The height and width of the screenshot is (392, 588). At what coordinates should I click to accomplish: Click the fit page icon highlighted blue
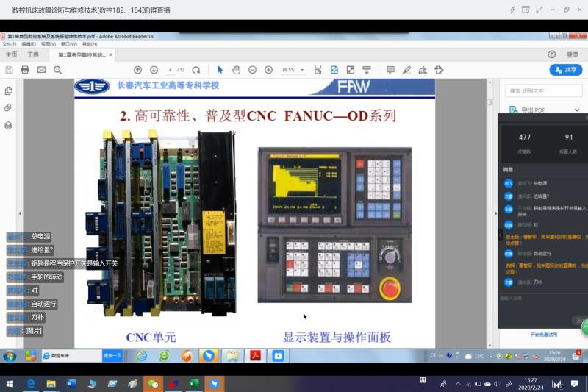point(334,70)
